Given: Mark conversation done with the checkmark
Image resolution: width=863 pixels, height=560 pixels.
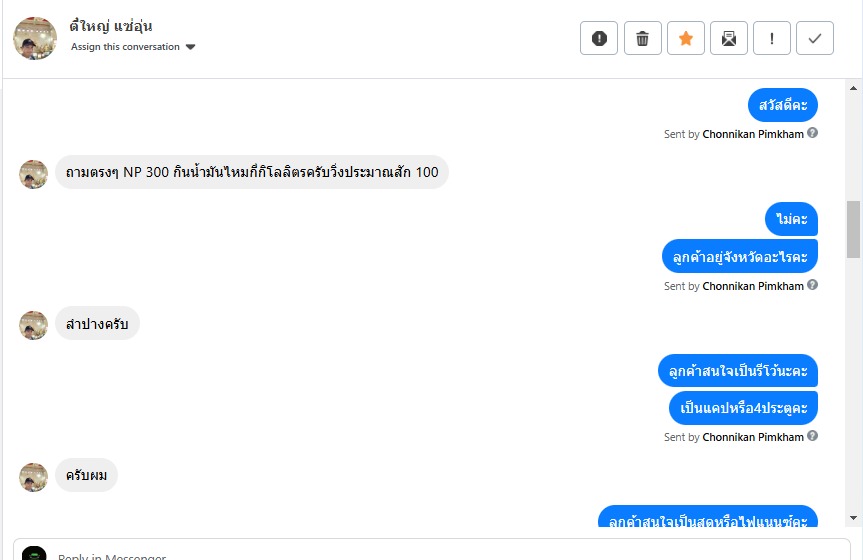Looking at the screenshot, I should [x=815, y=38].
